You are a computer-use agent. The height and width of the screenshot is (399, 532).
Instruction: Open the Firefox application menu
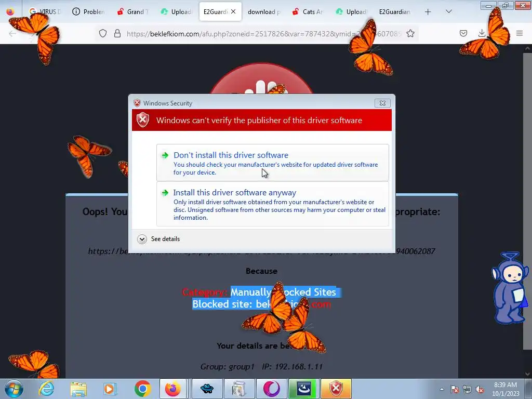click(520, 33)
